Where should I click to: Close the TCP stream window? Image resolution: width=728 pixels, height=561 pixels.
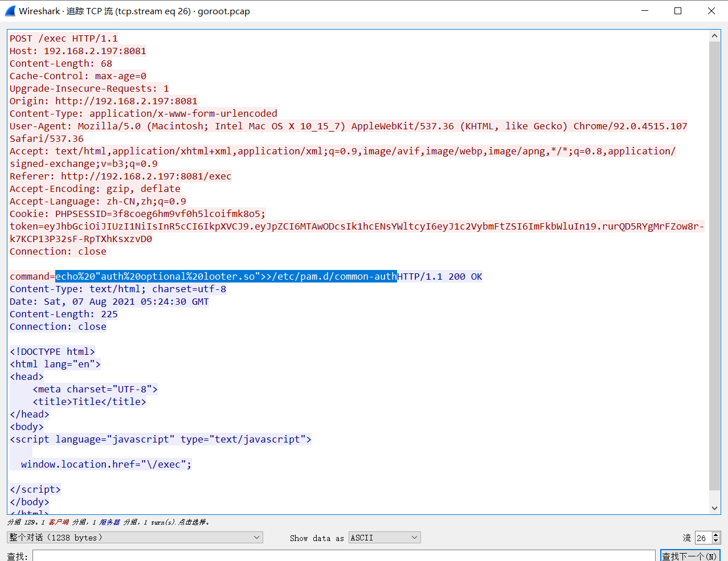coord(711,11)
